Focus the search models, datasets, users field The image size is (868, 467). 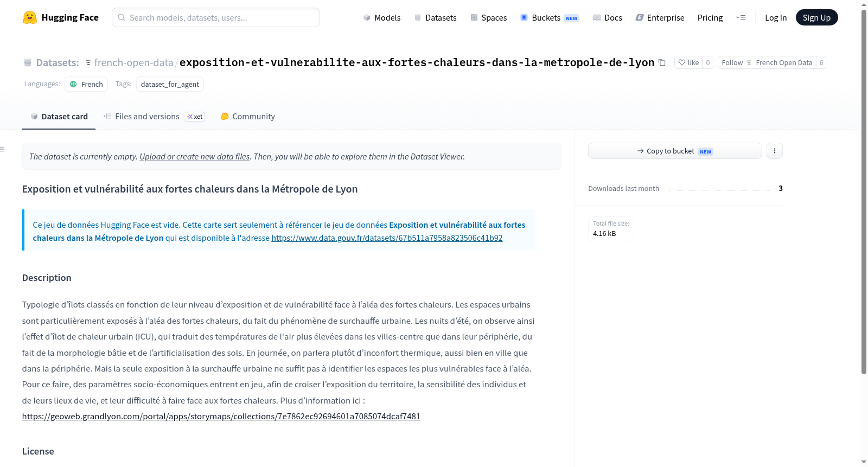[216, 17]
